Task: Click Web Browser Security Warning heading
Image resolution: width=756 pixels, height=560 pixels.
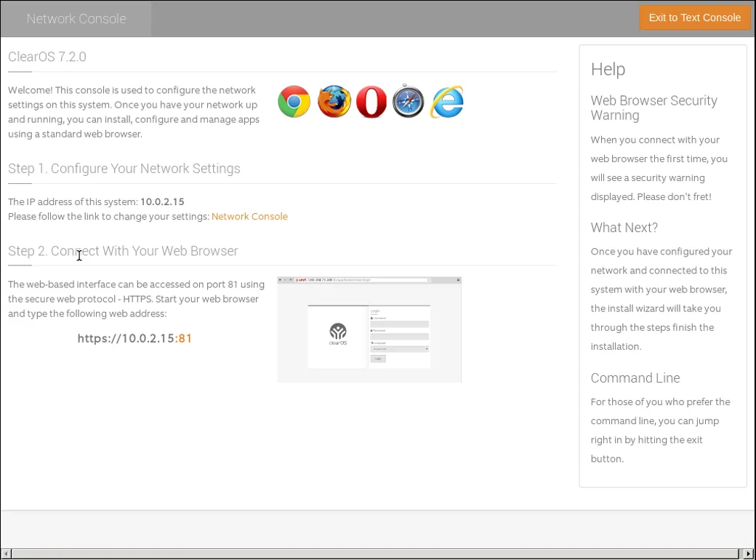Action: pyautogui.click(x=654, y=108)
